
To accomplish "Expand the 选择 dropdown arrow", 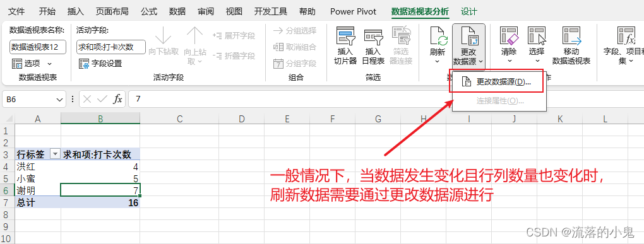I will click(537, 61).
